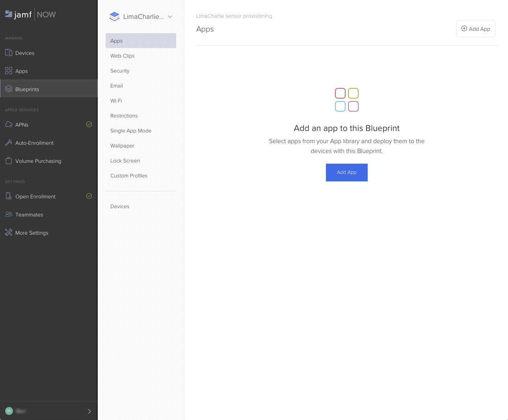Open the Apps grid icon under Manage
Image resolution: width=508 pixels, height=420 pixels.
pyautogui.click(x=9, y=71)
